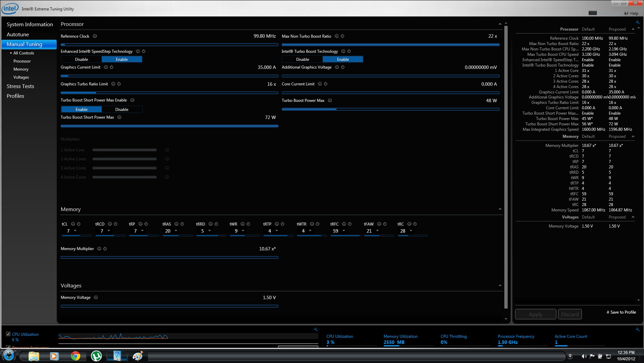The height and width of the screenshot is (363, 644).
Task: Click the Turbo Boost Power Max slider
Action: (390, 109)
